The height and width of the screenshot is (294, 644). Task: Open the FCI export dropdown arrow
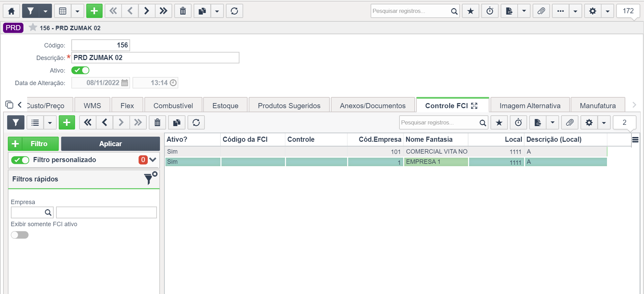[x=553, y=122]
